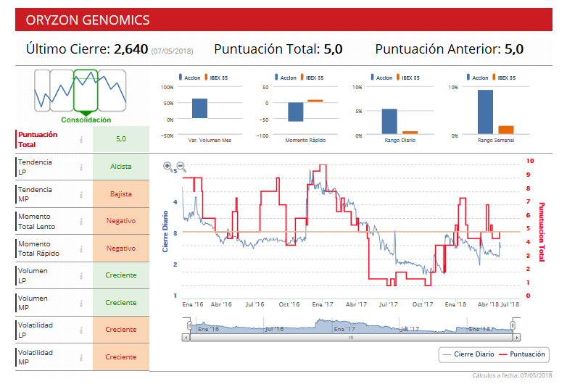567x392 pixels.
Task: Open info icon for Momento Total Lento
Action: coord(81,222)
